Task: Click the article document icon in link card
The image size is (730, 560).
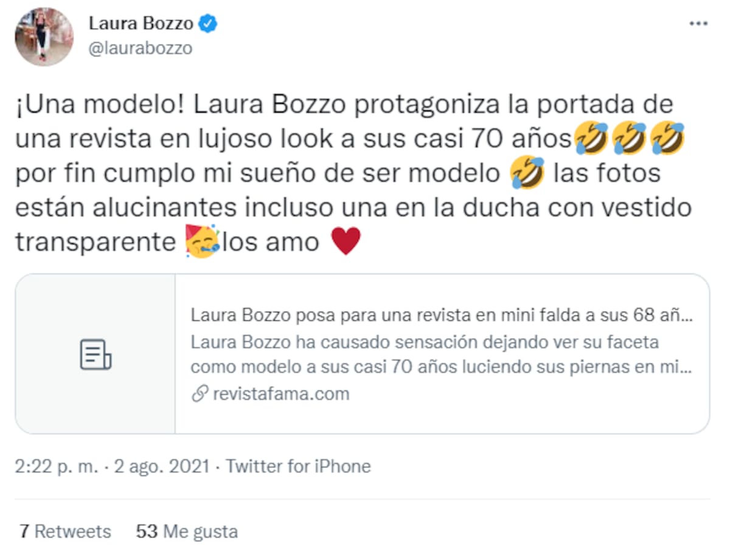Action: point(96,354)
